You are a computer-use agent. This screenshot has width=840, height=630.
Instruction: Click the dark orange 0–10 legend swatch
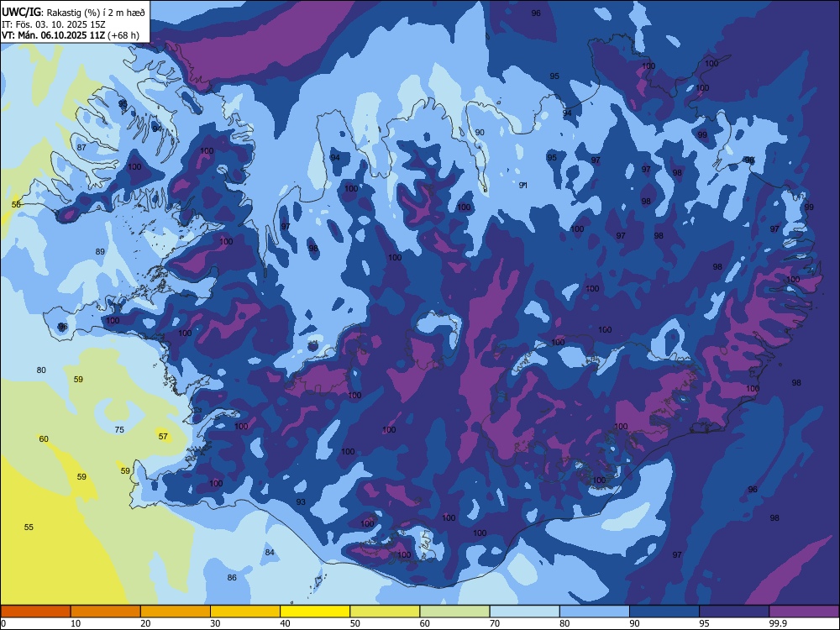[35, 612]
